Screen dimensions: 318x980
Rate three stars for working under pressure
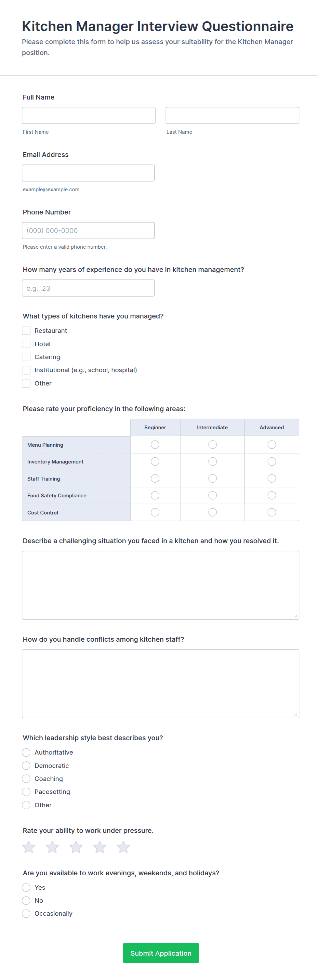pyautogui.click(x=76, y=847)
